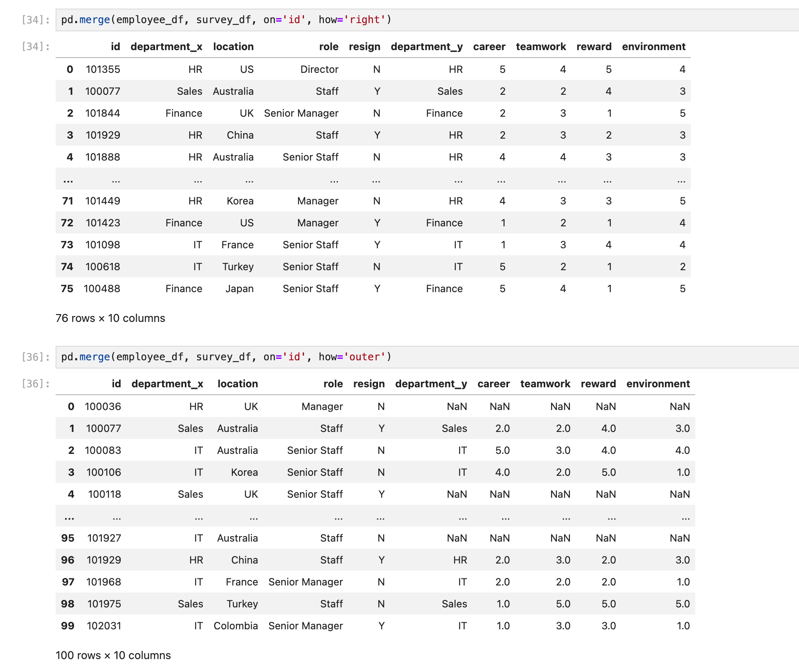The height and width of the screenshot is (672, 799).
Task: Click id cell 101968
Action: coord(104,582)
